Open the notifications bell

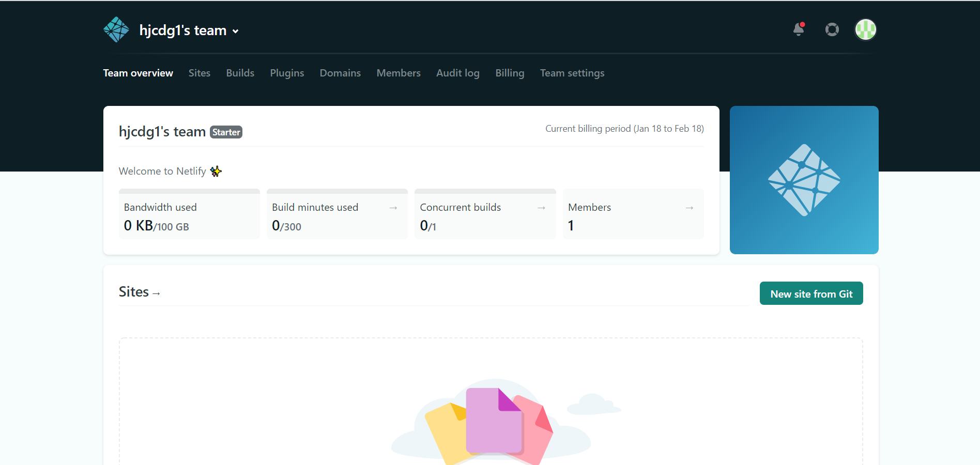[799, 29]
